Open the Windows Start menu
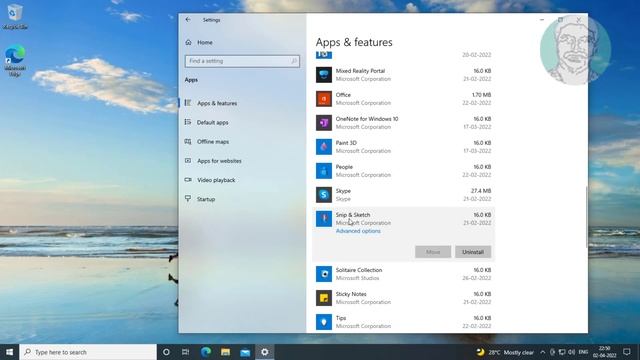Image resolution: width=640 pixels, height=360 pixels. [x=9, y=352]
